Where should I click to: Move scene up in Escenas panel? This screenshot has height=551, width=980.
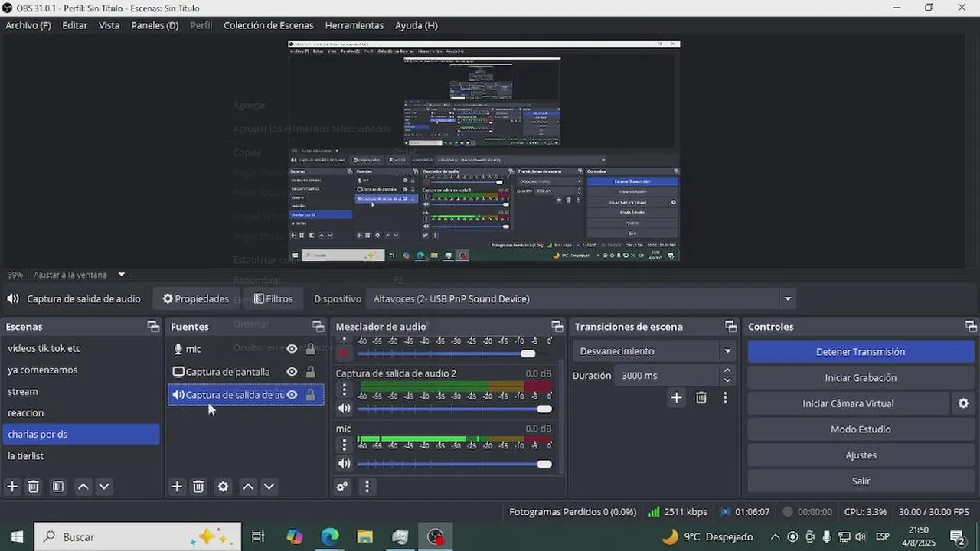(83, 487)
